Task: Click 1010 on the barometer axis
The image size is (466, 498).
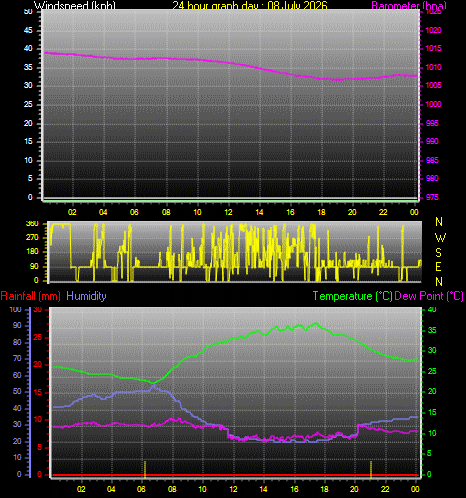Action: (x=433, y=67)
